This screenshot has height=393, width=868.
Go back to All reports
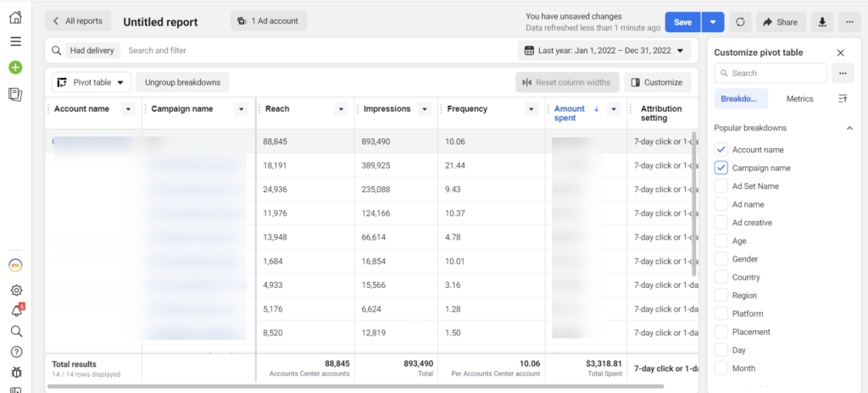click(78, 21)
